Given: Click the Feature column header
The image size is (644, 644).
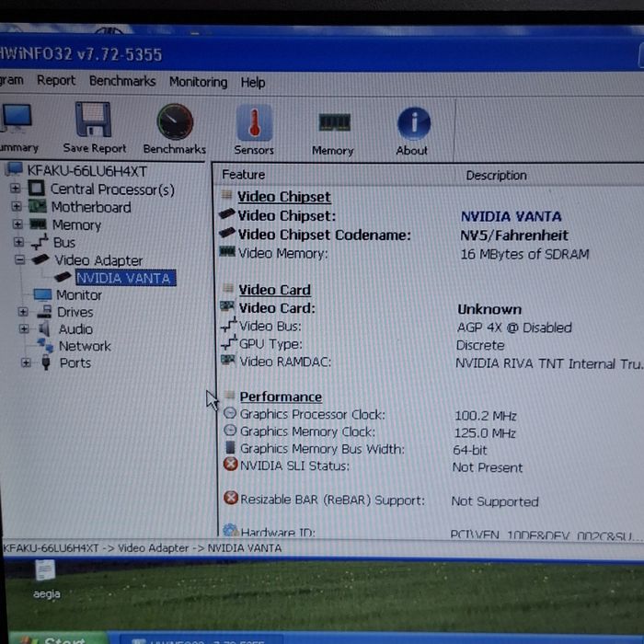Looking at the screenshot, I should (x=243, y=175).
